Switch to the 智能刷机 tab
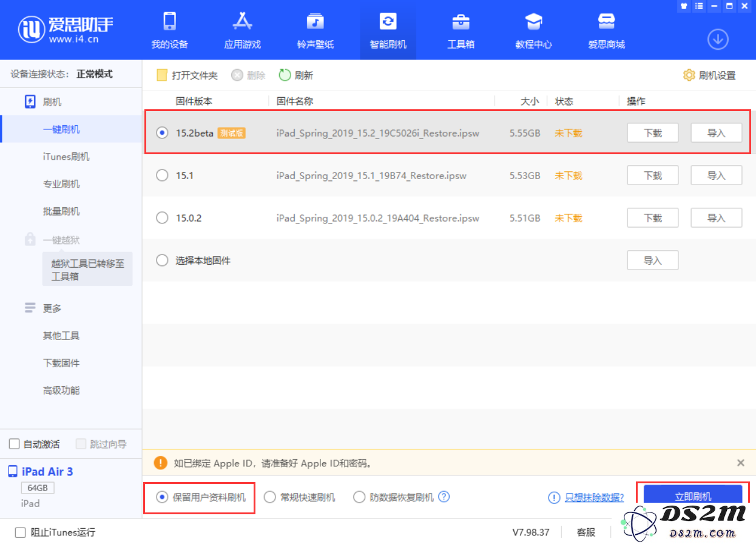 [388, 30]
